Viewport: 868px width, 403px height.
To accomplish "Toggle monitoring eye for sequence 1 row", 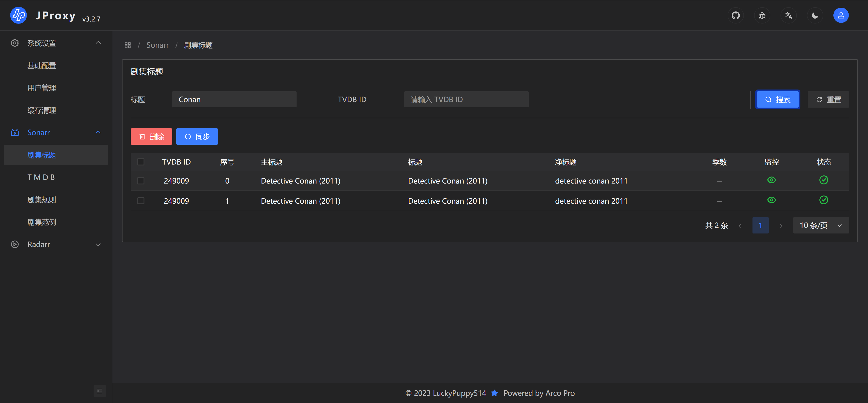I will (x=772, y=200).
